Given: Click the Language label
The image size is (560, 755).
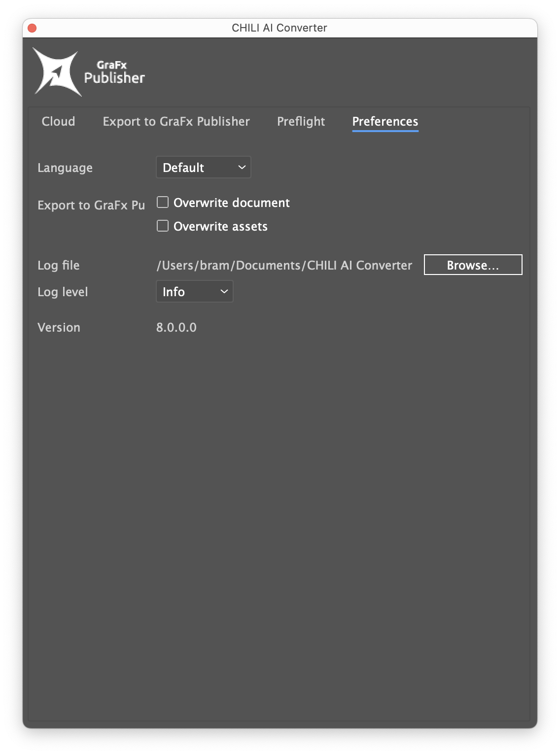Looking at the screenshot, I should pos(65,168).
